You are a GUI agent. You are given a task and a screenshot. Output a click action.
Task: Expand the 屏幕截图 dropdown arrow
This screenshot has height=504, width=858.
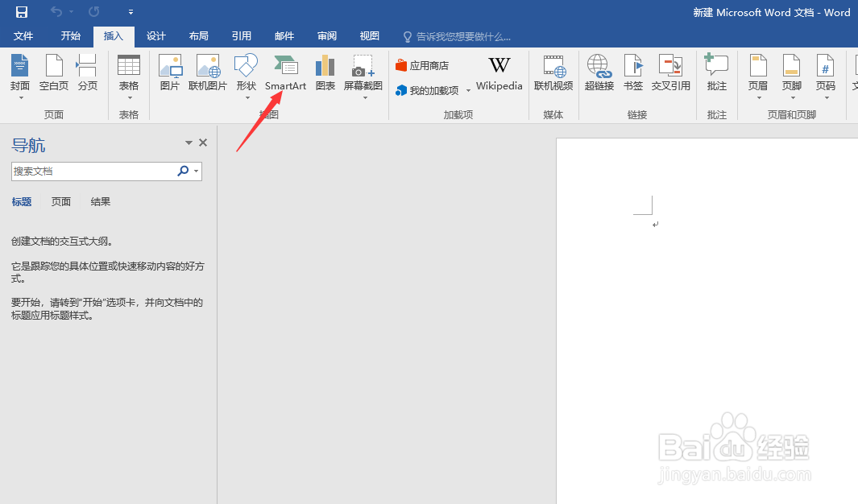point(365,98)
